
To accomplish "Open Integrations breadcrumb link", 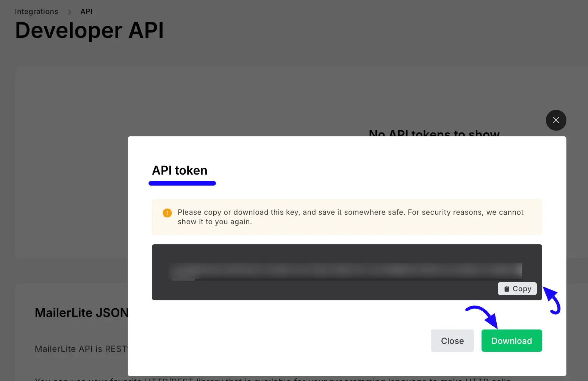I will (36, 11).
